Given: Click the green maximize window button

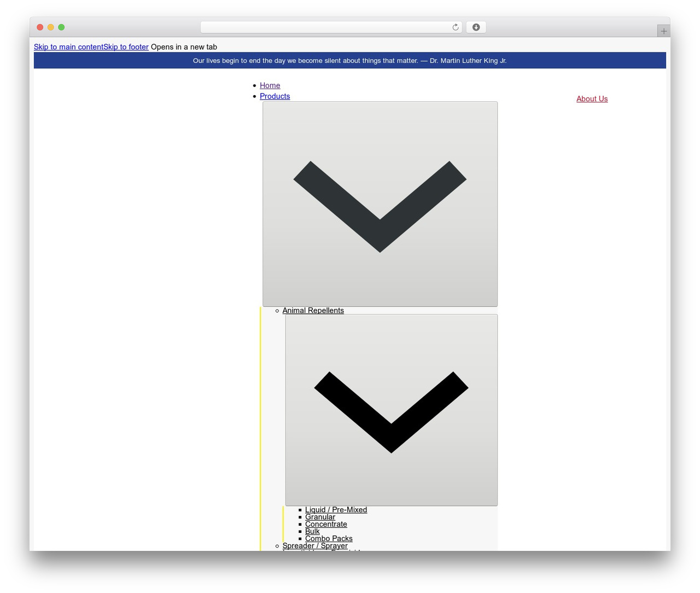Looking at the screenshot, I should pyautogui.click(x=61, y=27).
